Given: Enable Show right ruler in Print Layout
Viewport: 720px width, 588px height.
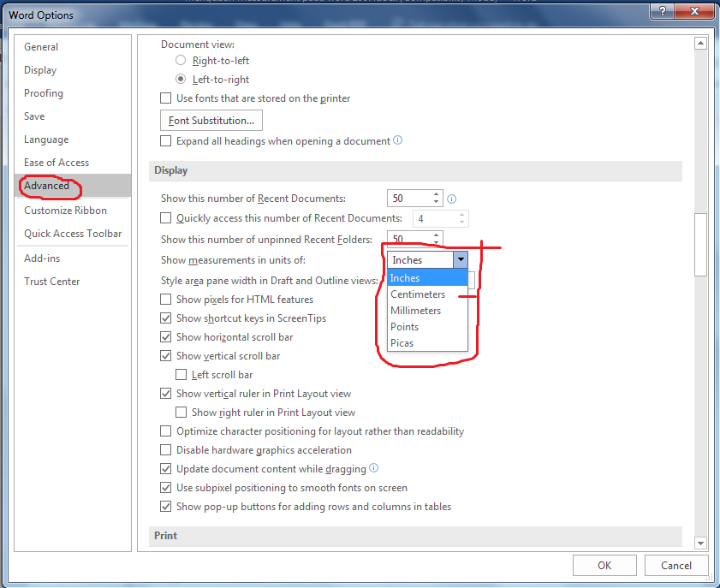Looking at the screenshot, I should (181, 412).
